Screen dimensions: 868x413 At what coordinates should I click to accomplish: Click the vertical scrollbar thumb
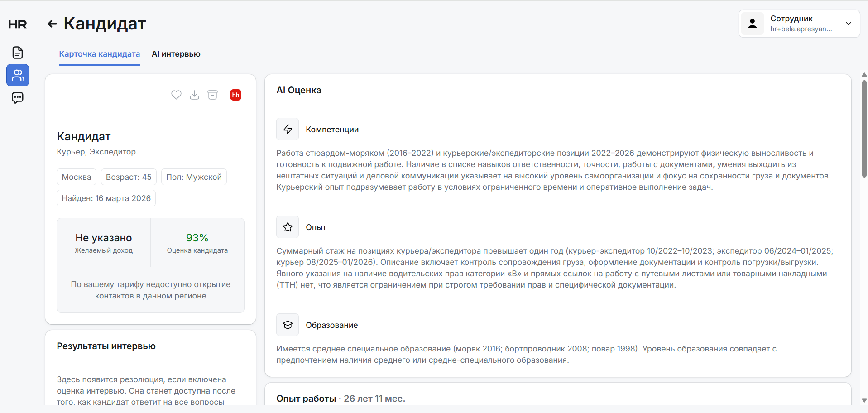click(864, 129)
